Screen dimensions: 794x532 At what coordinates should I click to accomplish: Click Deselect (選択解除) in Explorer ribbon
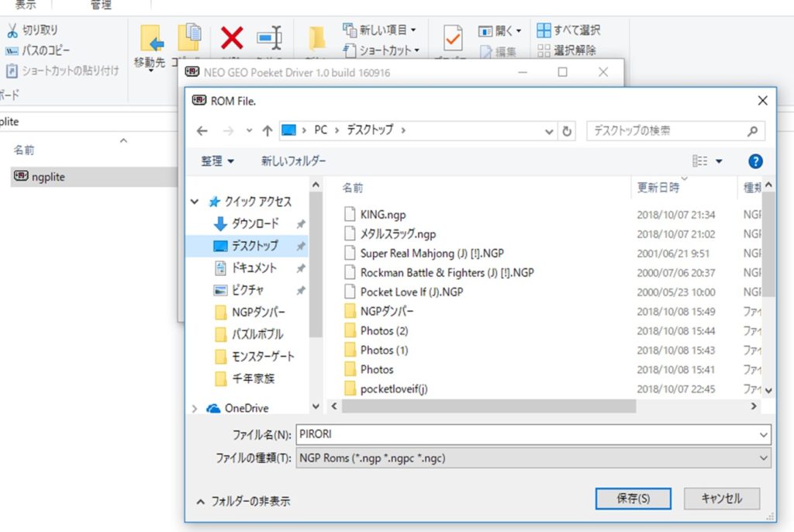(x=567, y=50)
